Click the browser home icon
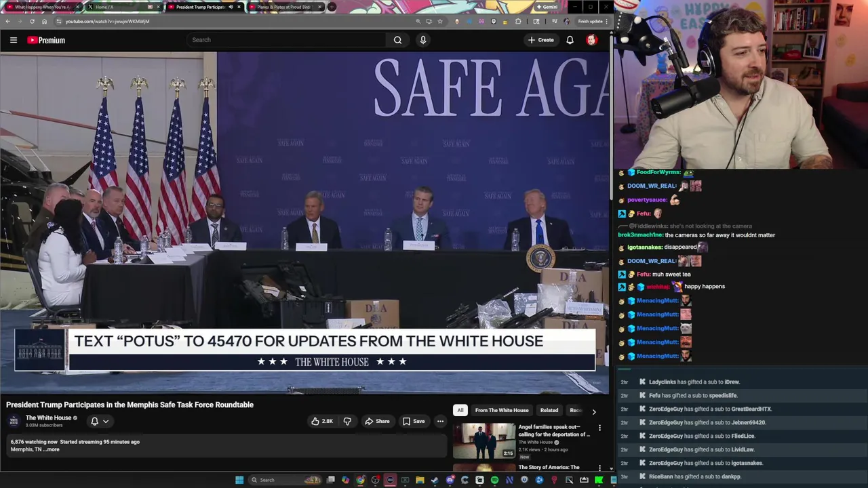 point(44,21)
